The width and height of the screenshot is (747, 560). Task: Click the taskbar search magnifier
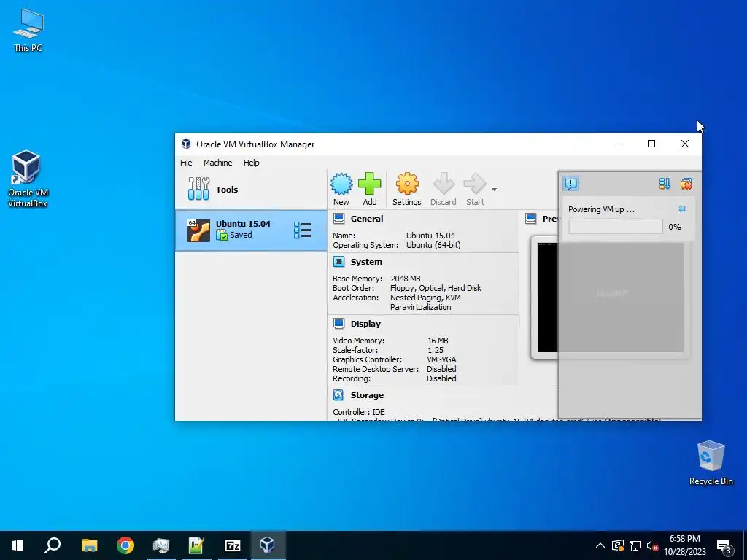click(53, 545)
